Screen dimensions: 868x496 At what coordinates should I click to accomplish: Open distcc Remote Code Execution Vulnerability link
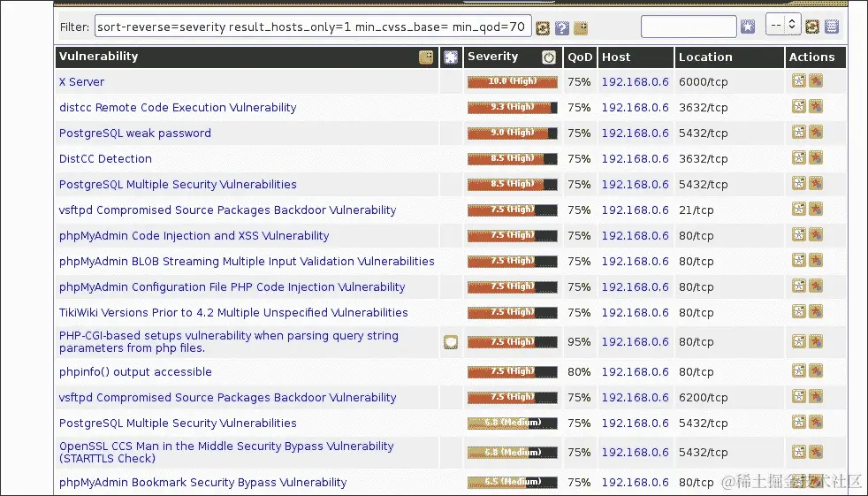click(x=178, y=107)
